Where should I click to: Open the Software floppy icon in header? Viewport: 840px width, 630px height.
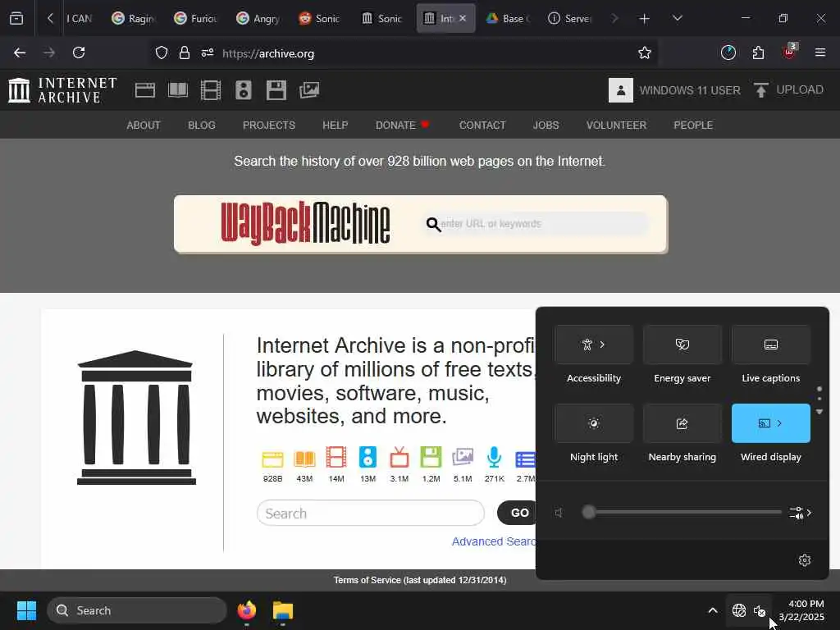click(x=276, y=90)
